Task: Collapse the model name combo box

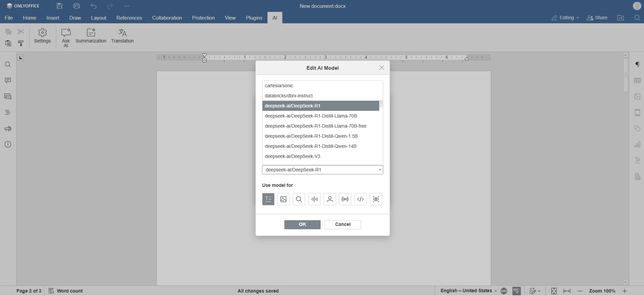Action: 380,170
